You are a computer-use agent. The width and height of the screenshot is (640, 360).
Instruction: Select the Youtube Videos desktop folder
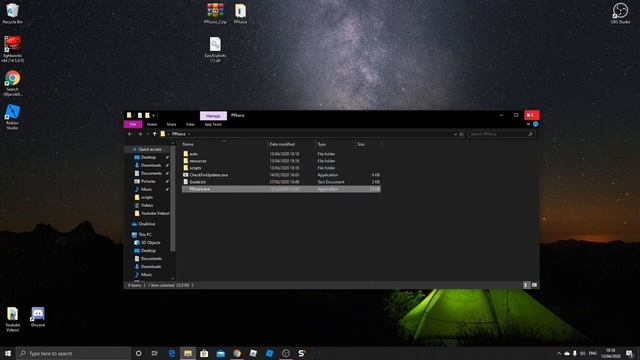tap(12, 319)
